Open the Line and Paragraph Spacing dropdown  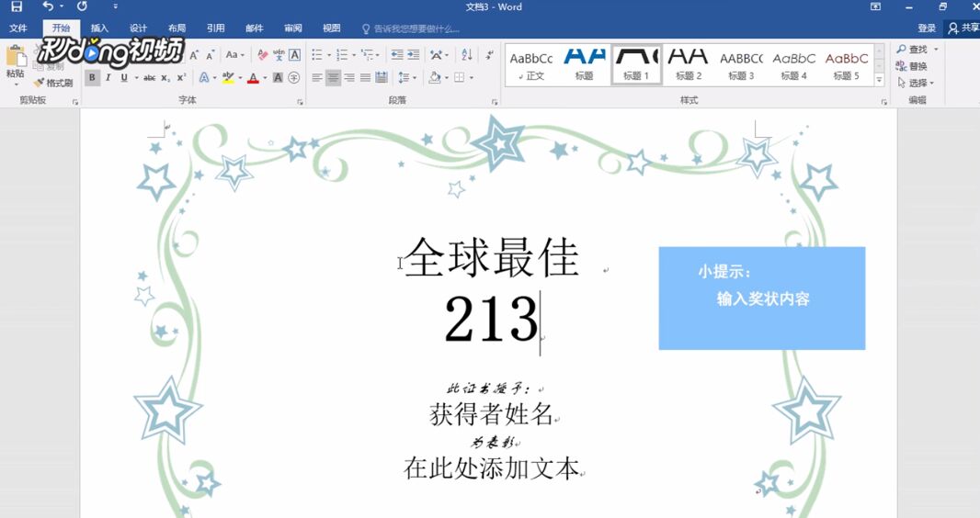407,77
